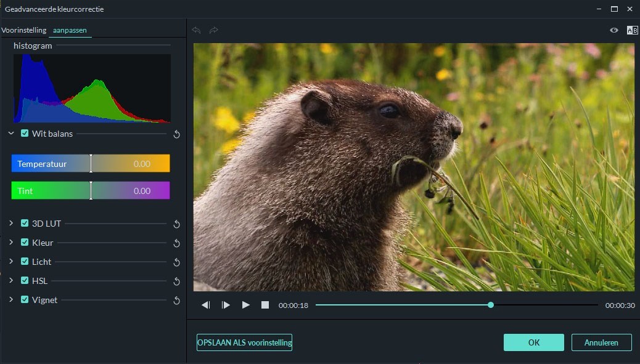The image size is (640, 364).
Task: Uncheck the 3D LUT checkbox
Action: click(25, 223)
